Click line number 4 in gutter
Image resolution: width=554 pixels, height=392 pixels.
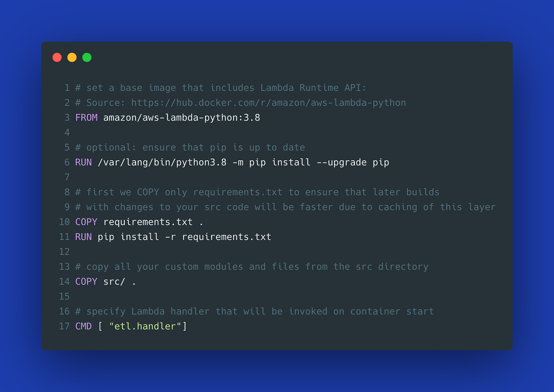click(67, 133)
